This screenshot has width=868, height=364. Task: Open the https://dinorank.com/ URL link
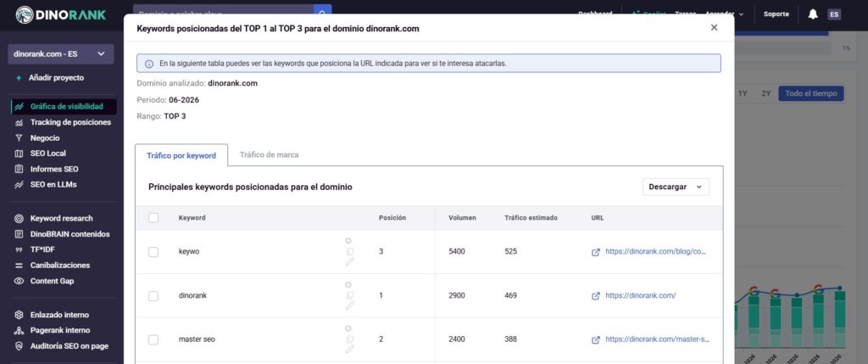641,296
